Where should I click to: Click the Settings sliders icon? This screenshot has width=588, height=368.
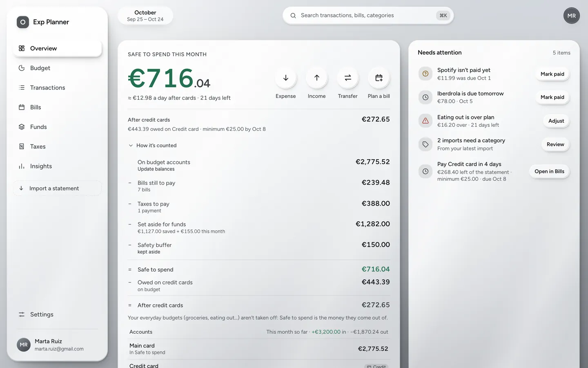(22, 314)
